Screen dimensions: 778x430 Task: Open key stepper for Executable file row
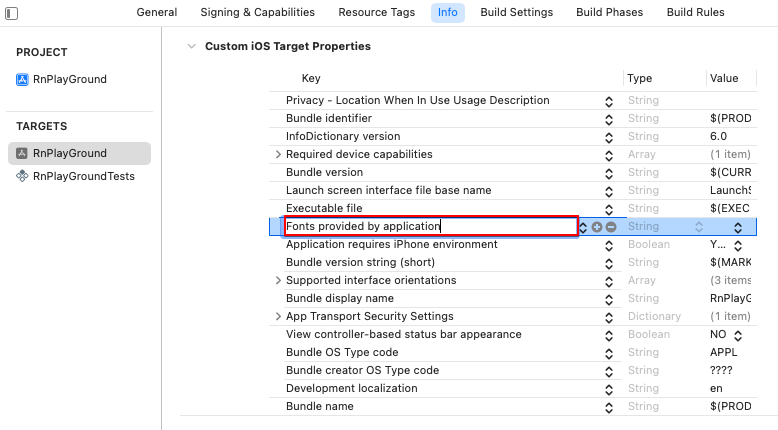coord(609,209)
